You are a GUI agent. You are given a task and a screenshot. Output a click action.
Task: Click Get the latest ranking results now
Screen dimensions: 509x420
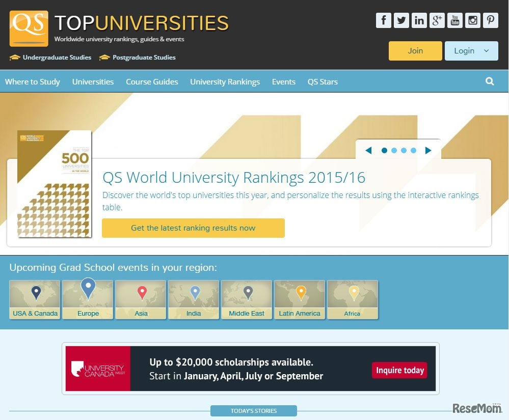[193, 228]
